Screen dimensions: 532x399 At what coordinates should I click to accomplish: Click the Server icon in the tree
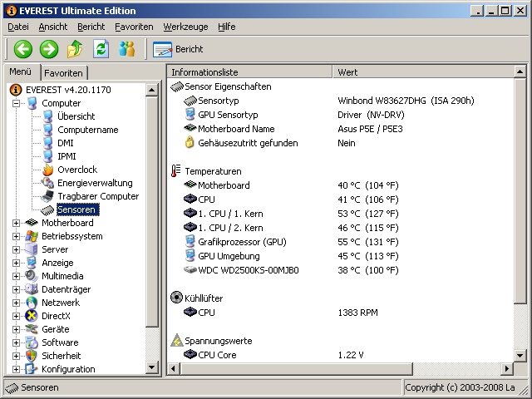tap(32, 249)
